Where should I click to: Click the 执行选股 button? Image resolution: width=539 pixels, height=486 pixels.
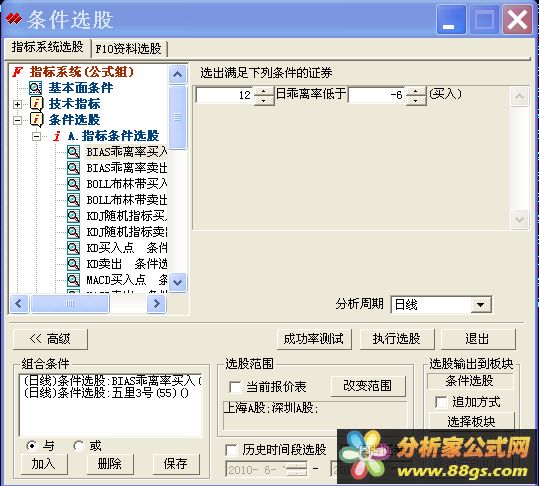tap(397, 339)
